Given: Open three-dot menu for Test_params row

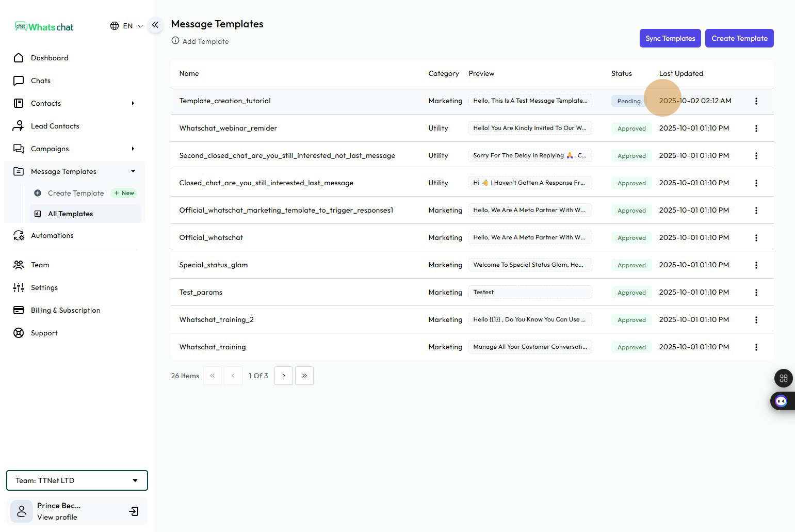Looking at the screenshot, I should point(756,293).
